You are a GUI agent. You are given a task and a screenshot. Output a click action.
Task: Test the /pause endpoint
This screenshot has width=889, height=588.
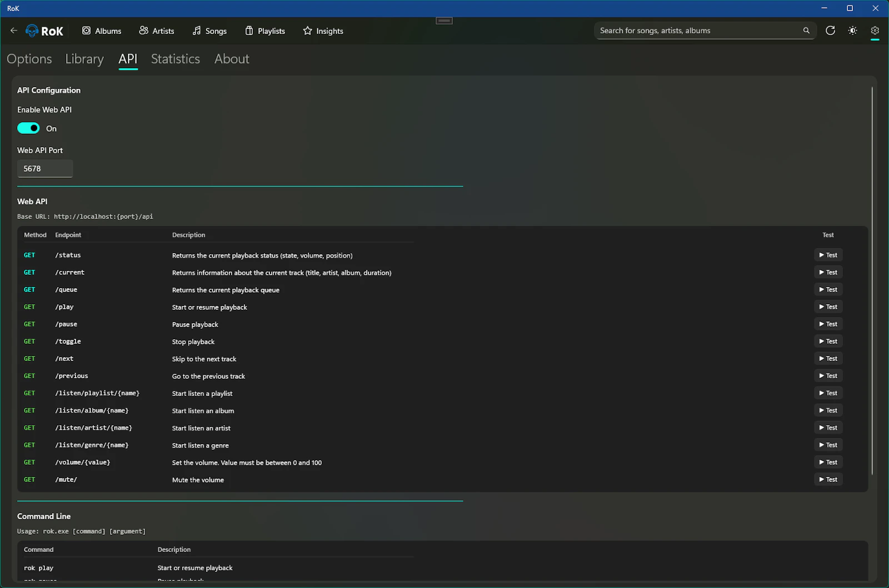click(828, 324)
